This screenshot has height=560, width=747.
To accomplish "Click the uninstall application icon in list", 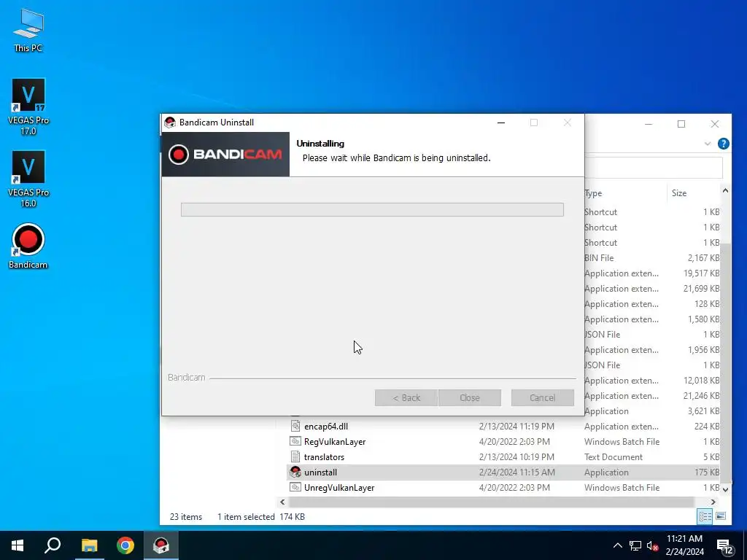I will (x=295, y=472).
